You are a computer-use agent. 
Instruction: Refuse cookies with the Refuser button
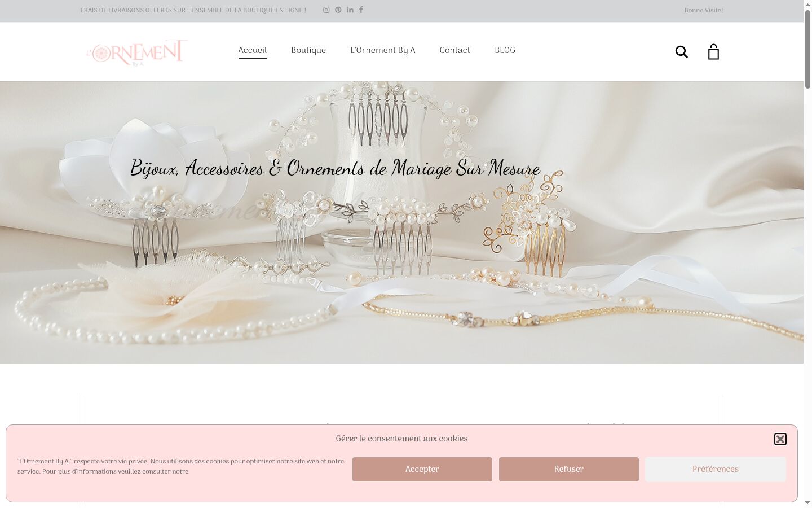coord(569,469)
